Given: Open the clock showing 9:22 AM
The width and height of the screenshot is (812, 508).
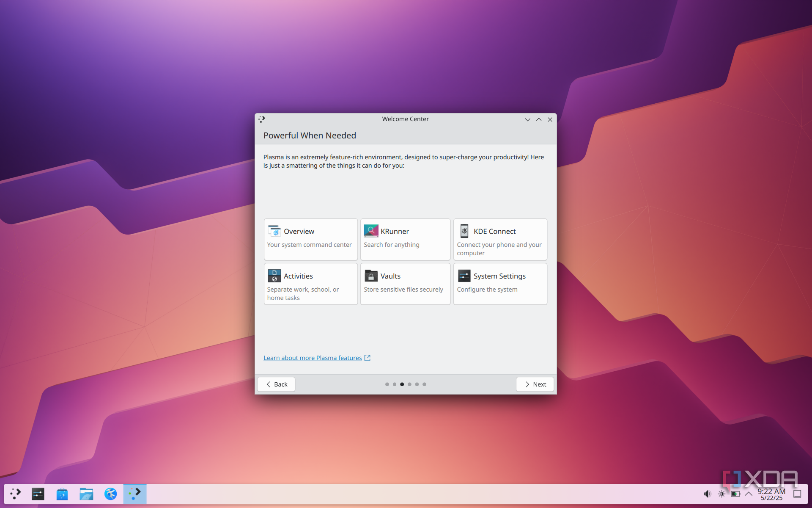Looking at the screenshot, I should pos(771,494).
